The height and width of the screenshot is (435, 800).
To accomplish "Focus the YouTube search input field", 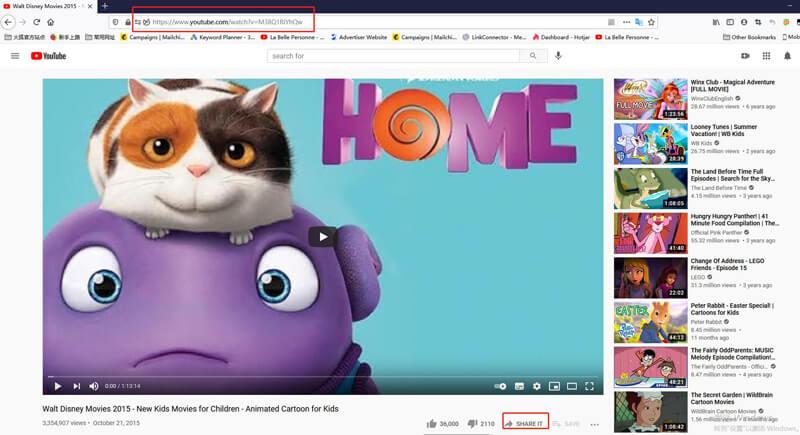I will click(x=393, y=56).
